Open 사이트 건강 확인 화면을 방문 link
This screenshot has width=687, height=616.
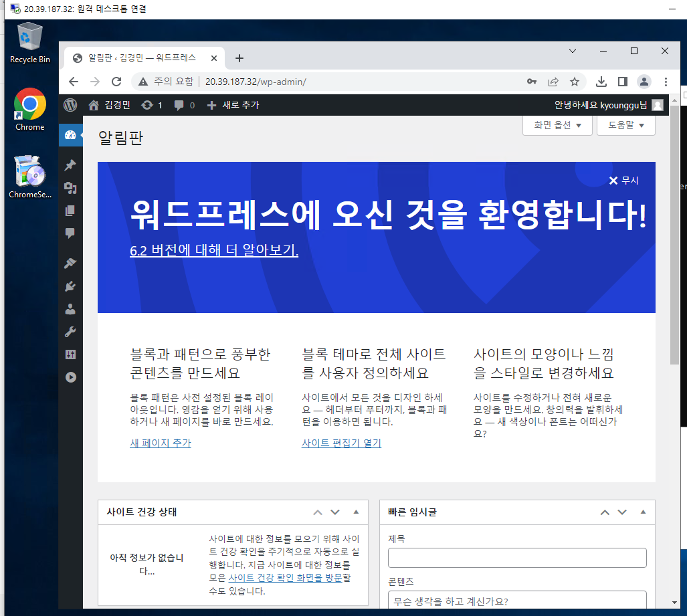point(285,578)
